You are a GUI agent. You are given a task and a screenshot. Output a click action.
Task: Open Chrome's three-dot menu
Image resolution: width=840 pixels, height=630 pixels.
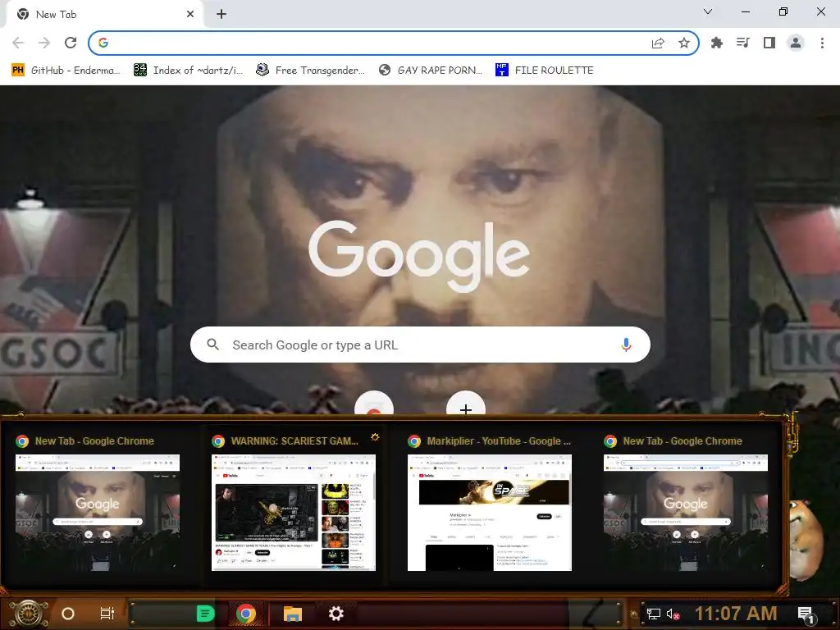click(x=822, y=43)
